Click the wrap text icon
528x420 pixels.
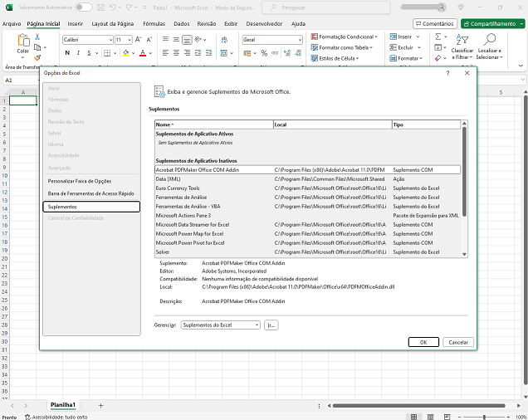[x=225, y=40]
